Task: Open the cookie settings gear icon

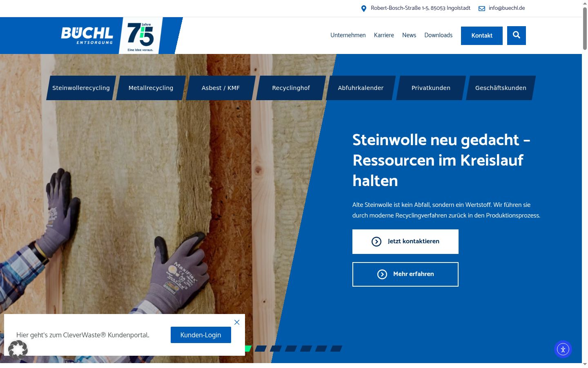Action: (x=18, y=350)
